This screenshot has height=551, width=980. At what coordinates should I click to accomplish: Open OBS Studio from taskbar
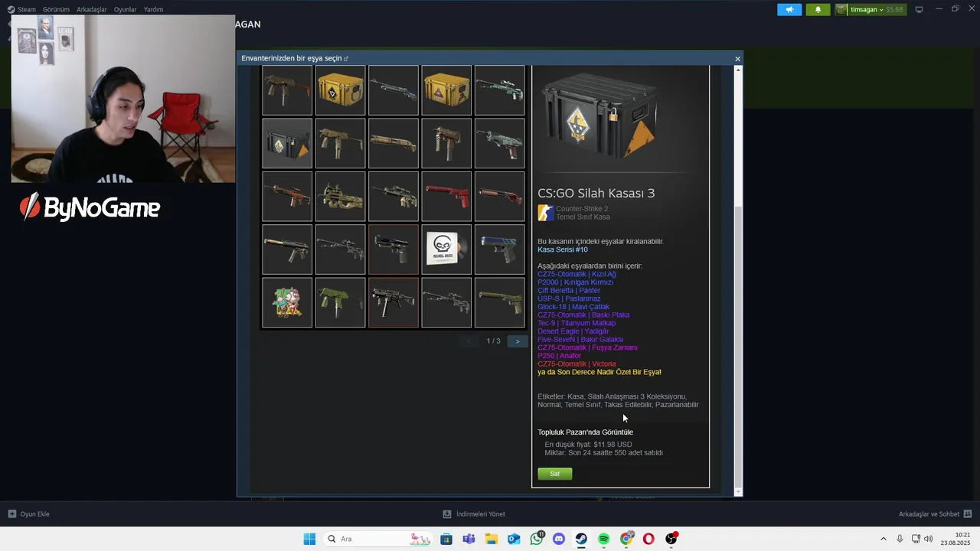tap(671, 539)
